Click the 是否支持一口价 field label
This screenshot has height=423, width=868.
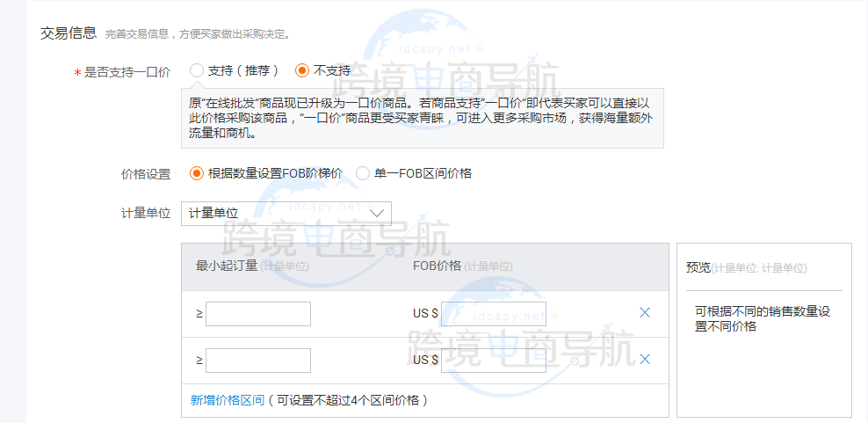point(127,72)
